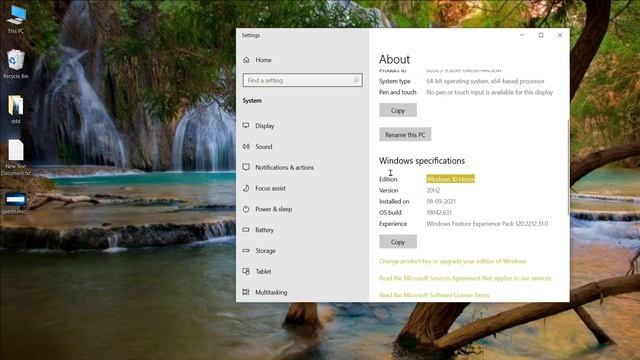Click the Power & sleep icon

tap(246, 209)
